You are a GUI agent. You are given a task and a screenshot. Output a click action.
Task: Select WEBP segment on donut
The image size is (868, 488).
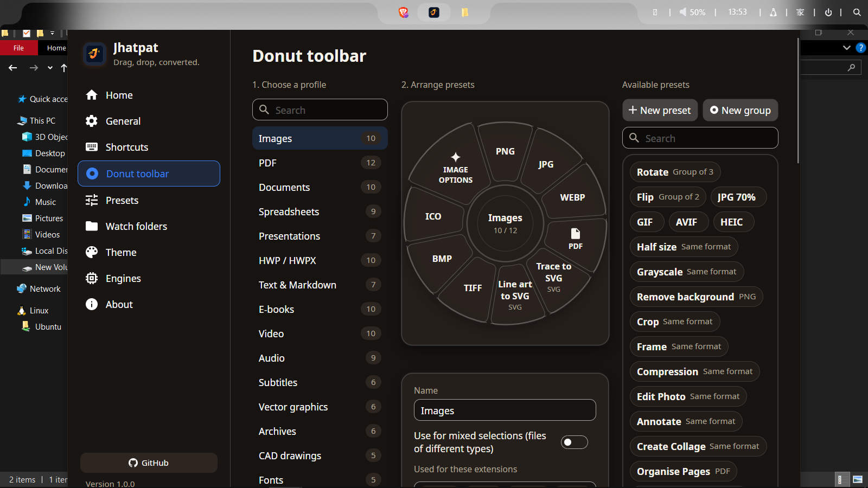click(572, 197)
